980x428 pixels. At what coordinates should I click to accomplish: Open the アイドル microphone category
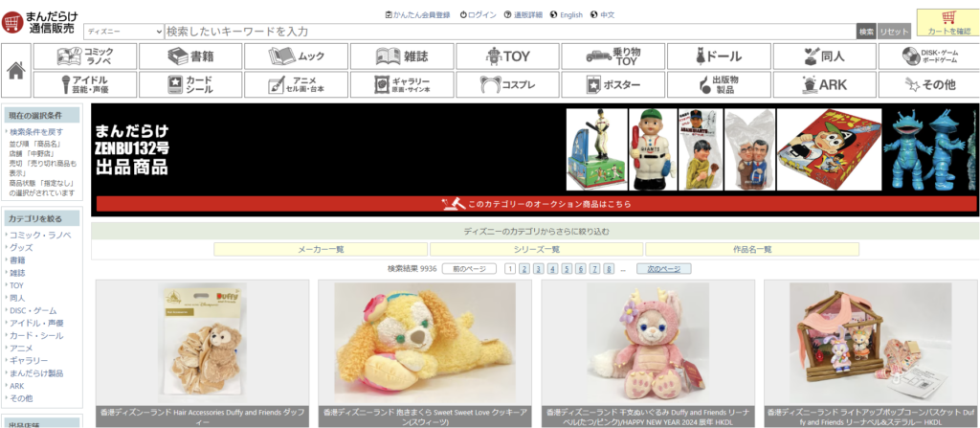click(85, 84)
